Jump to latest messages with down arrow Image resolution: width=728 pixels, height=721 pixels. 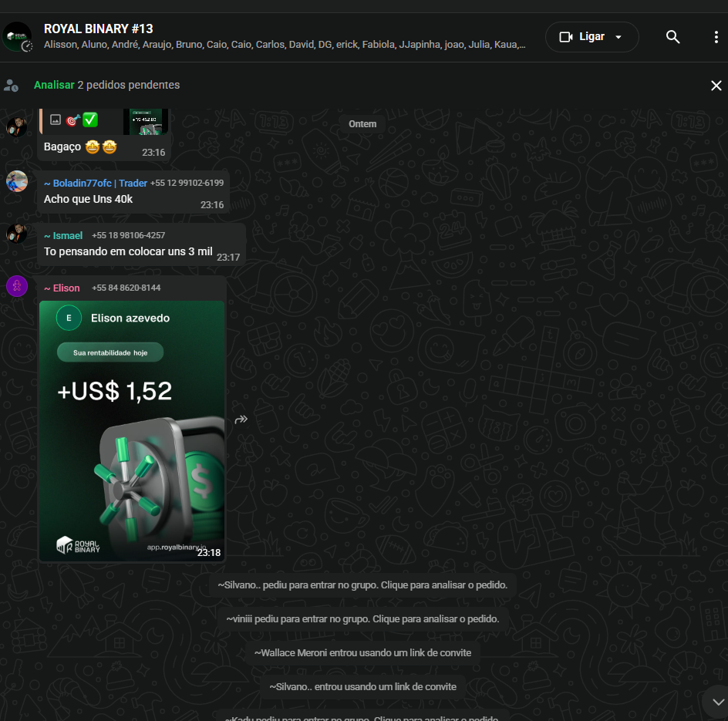717,702
